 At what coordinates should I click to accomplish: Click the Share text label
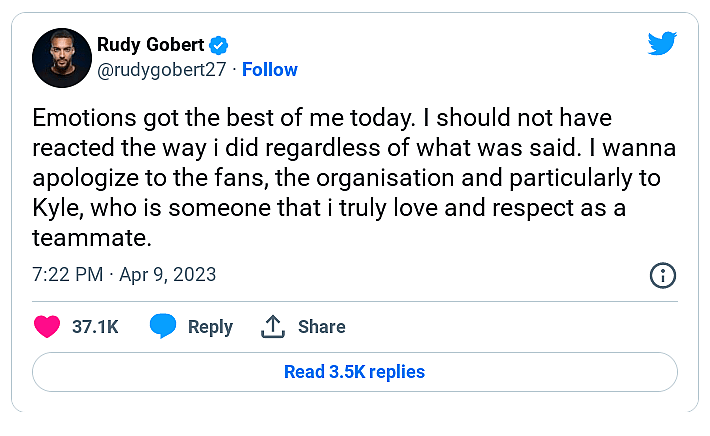[x=321, y=327]
